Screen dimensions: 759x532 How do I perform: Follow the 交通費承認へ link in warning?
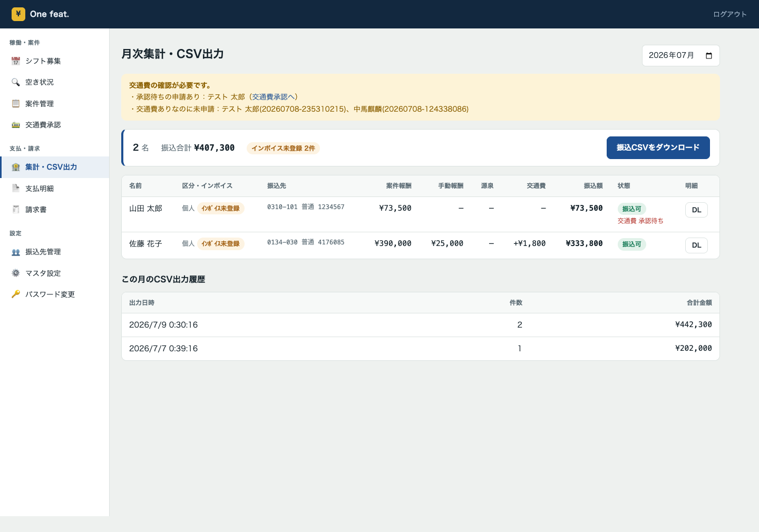pyautogui.click(x=273, y=97)
